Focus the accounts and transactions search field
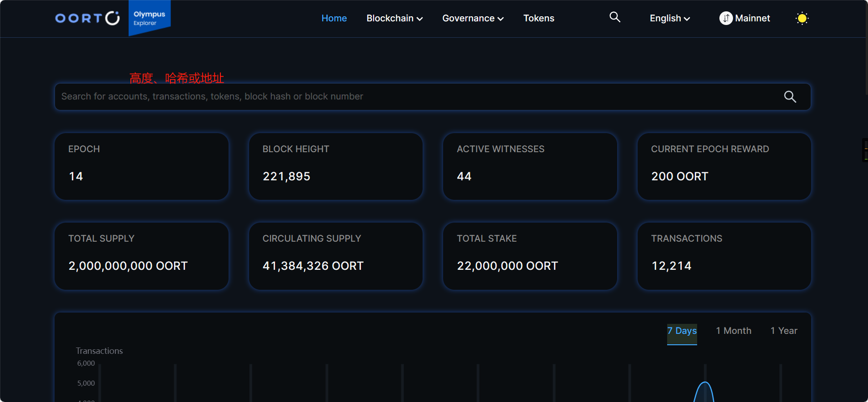 [409, 97]
